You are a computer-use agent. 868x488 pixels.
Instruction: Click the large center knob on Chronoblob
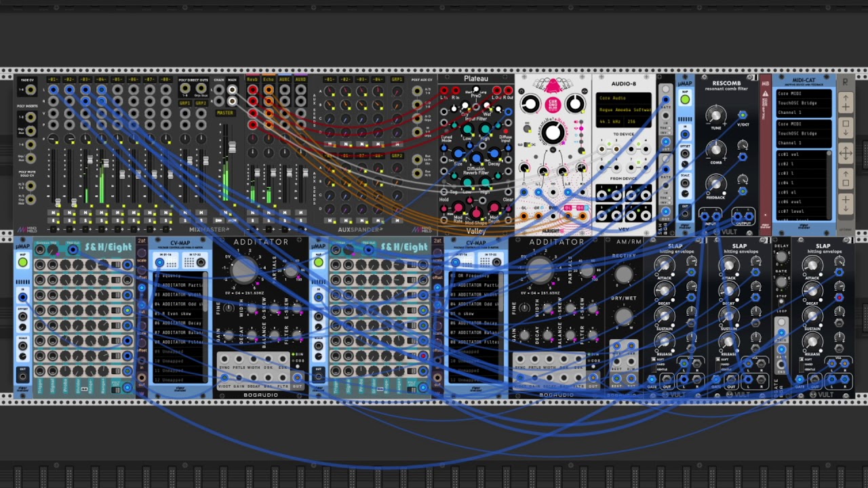click(553, 133)
